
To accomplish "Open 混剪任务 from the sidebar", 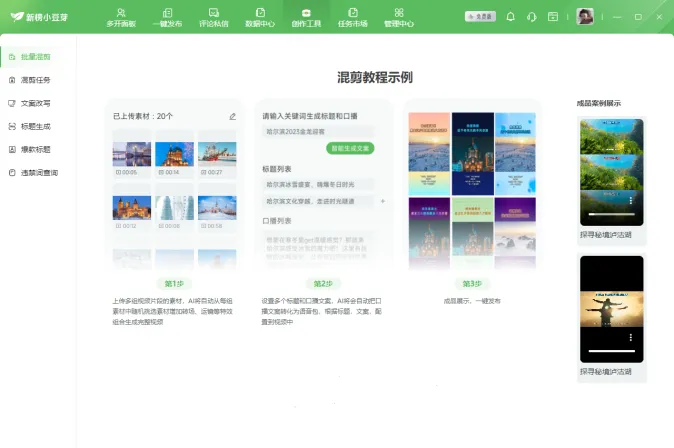I will click(36, 80).
